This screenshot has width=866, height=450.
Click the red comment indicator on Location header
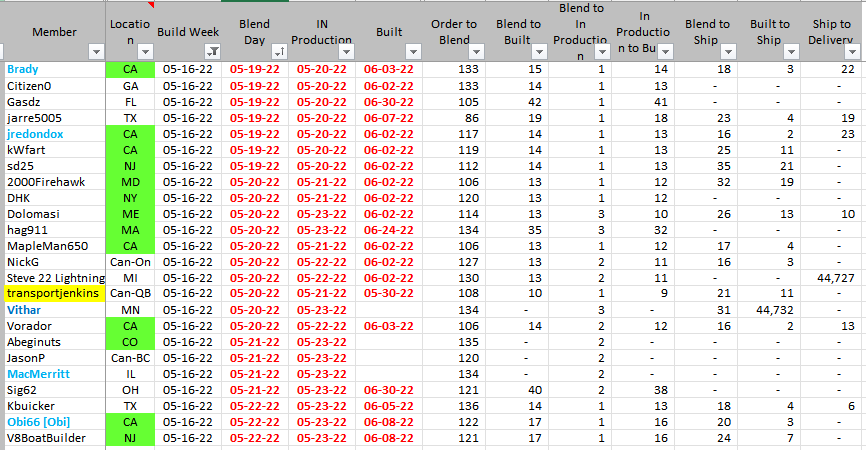(x=151, y=5)
